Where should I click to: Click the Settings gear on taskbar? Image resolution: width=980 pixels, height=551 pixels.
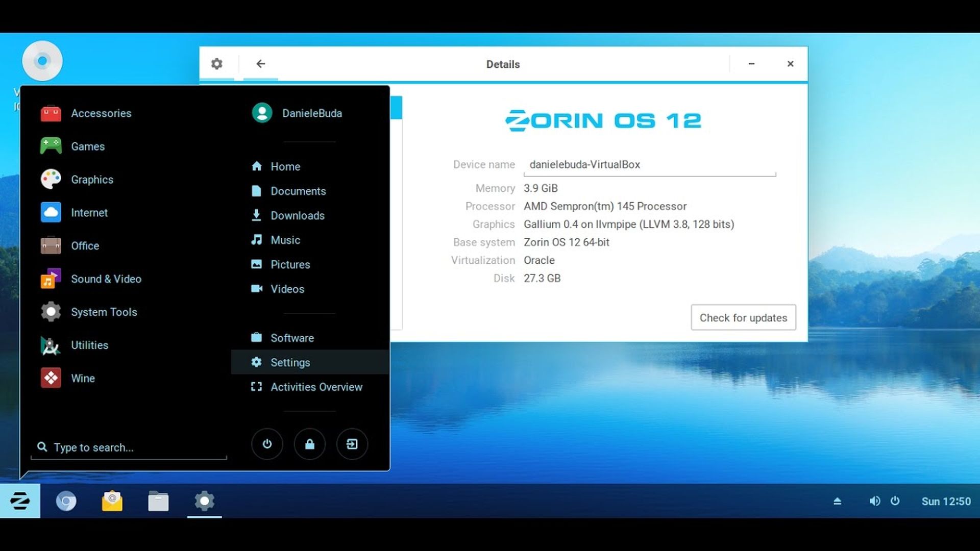(204, 501)
